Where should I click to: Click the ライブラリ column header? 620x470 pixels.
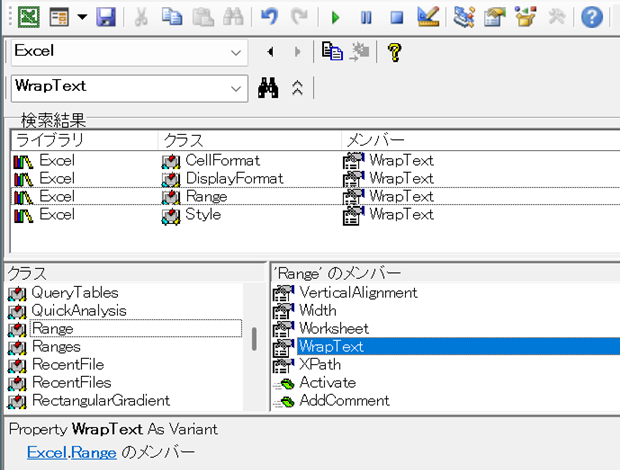84,140
